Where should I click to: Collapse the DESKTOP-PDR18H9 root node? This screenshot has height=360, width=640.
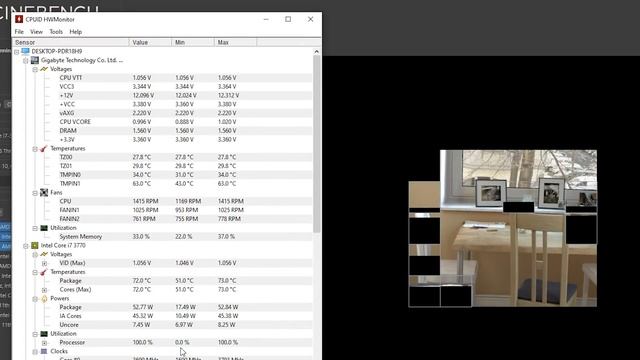pos(17,52)
